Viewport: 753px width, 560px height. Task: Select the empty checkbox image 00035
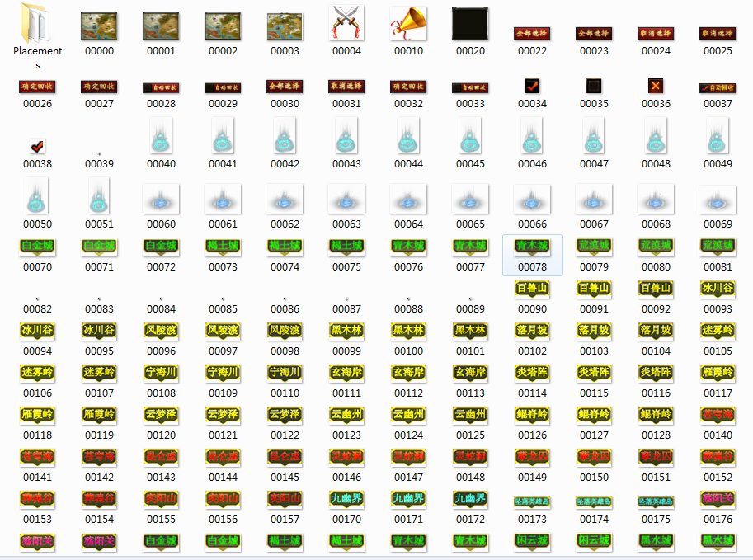[x=594, y=85]
